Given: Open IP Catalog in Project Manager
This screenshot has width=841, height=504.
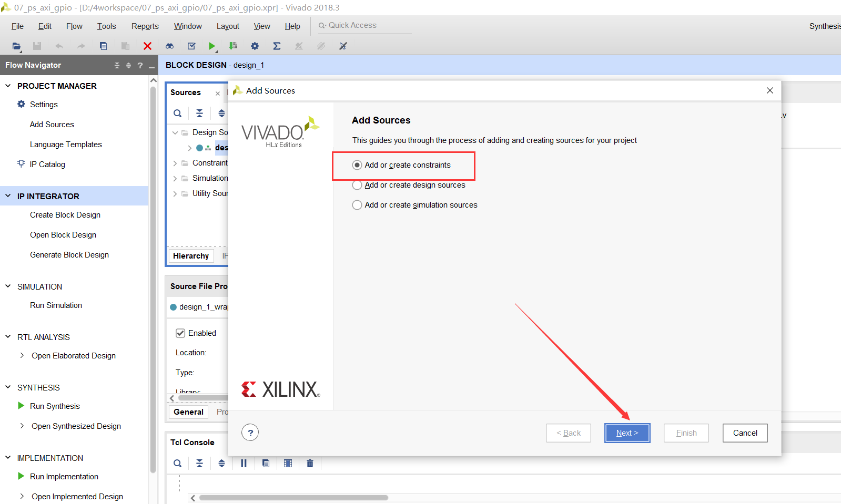Looking at the screenshot, I should (x=47, y=164).
